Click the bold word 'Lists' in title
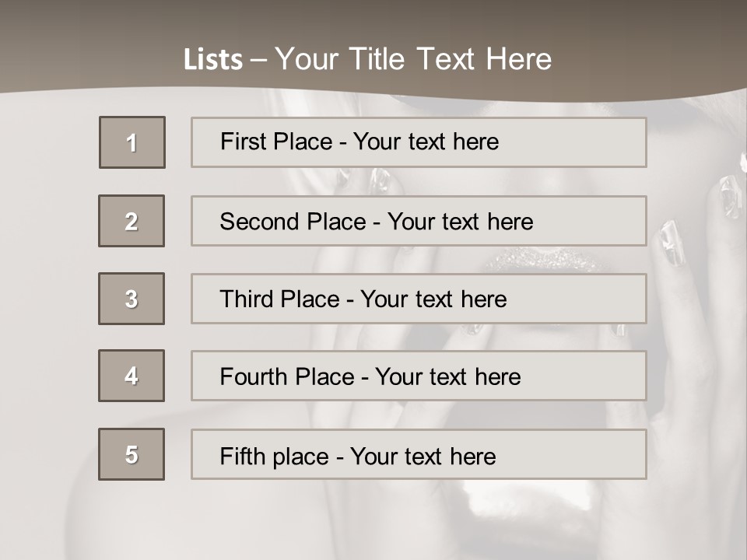Viewport: 747px width, 560px height. (x=212, y=60)
